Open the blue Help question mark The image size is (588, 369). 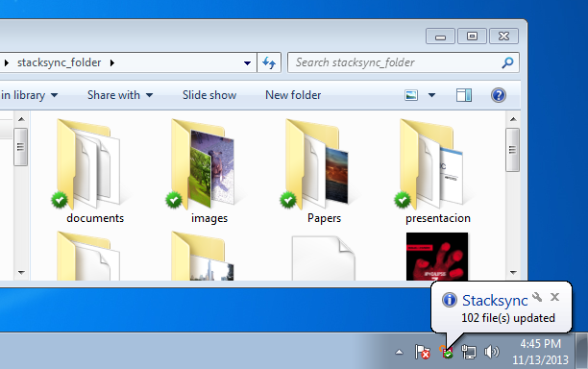click(499, 95)
